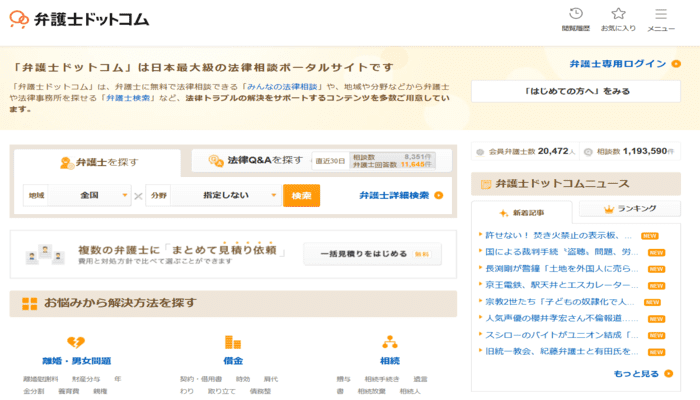Open news 国による裁判手続 article
Viewport: 700px width, 400px height.
pos(562,252)
